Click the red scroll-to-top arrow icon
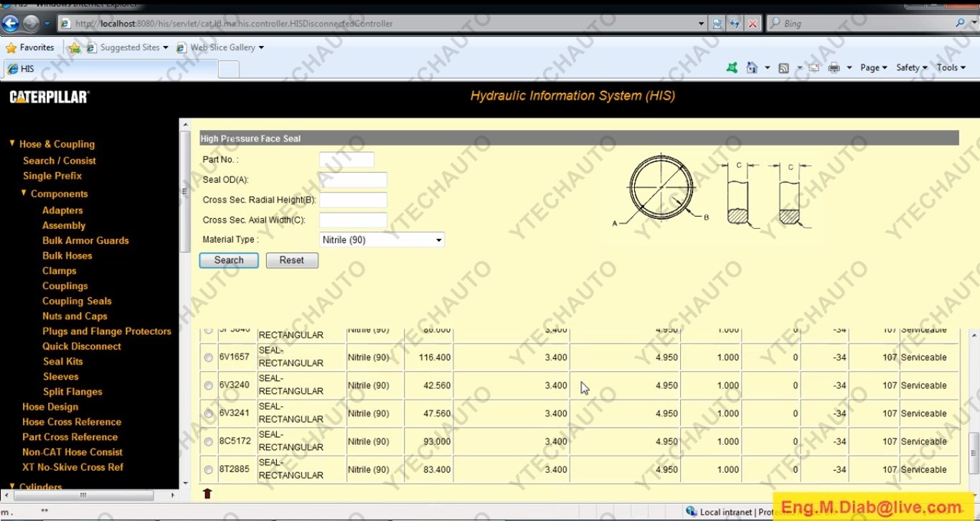Viewport: 980px width, 521px height. pos(208,493)
